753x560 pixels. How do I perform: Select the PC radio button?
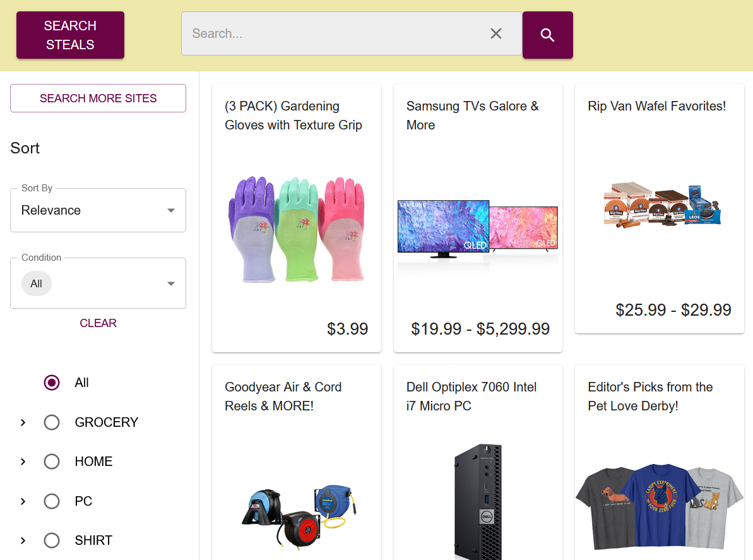pos(51,501)
